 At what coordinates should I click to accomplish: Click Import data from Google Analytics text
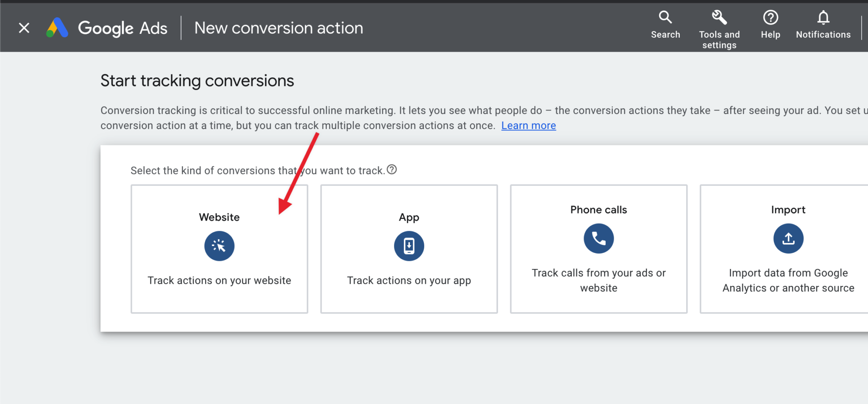(x=787, y=280)
